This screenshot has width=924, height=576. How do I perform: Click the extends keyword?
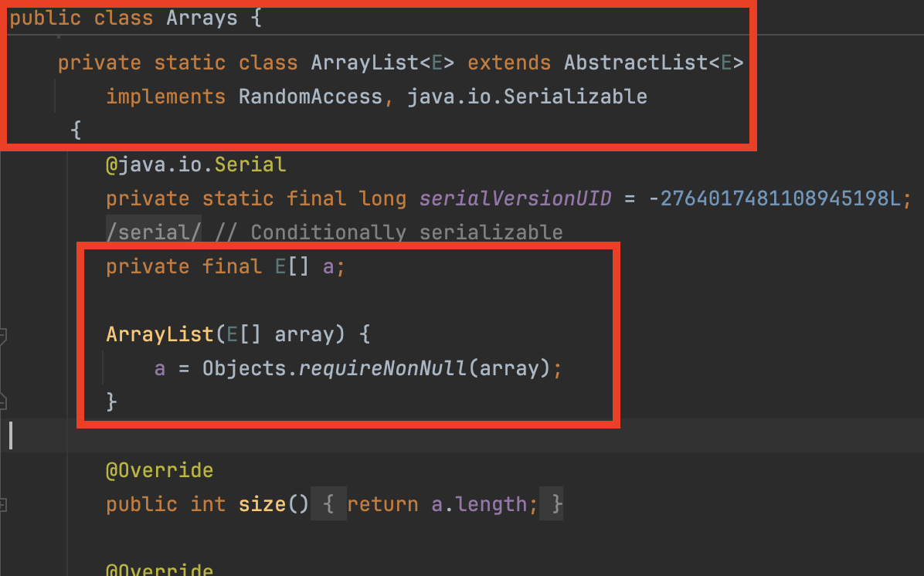509,63
